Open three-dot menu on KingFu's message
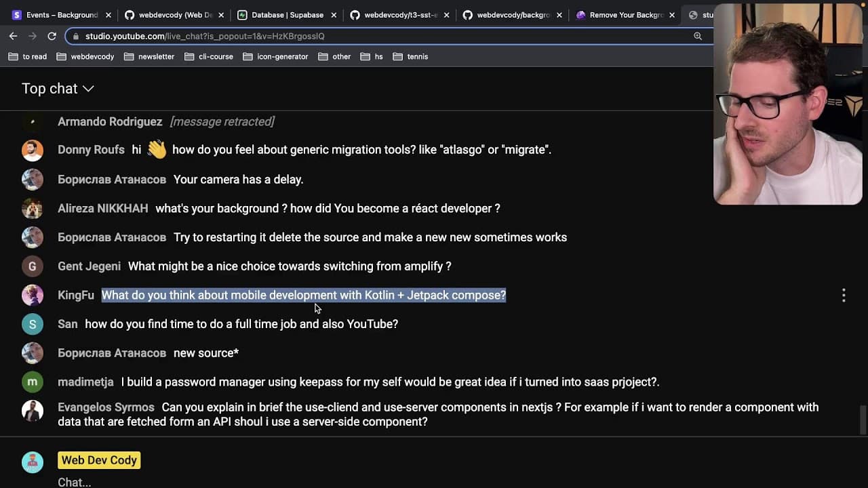This screenshot has height=488, width=868. tap(844, 295)
